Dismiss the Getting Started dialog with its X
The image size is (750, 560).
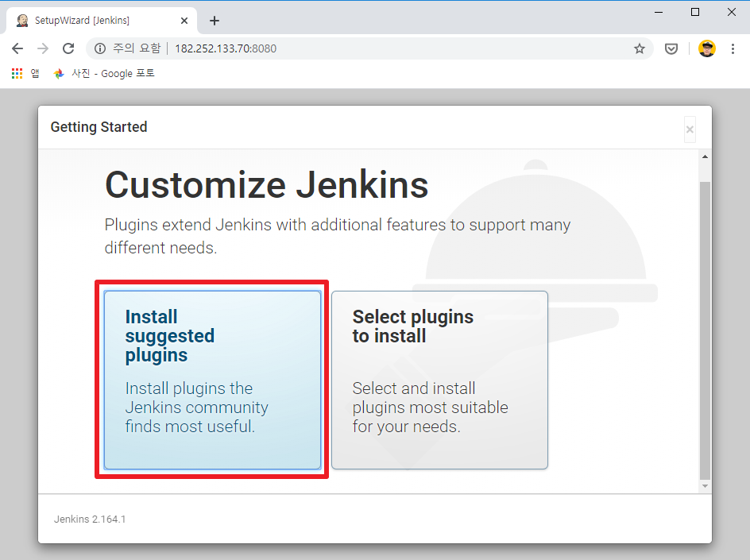coord(690,129)
